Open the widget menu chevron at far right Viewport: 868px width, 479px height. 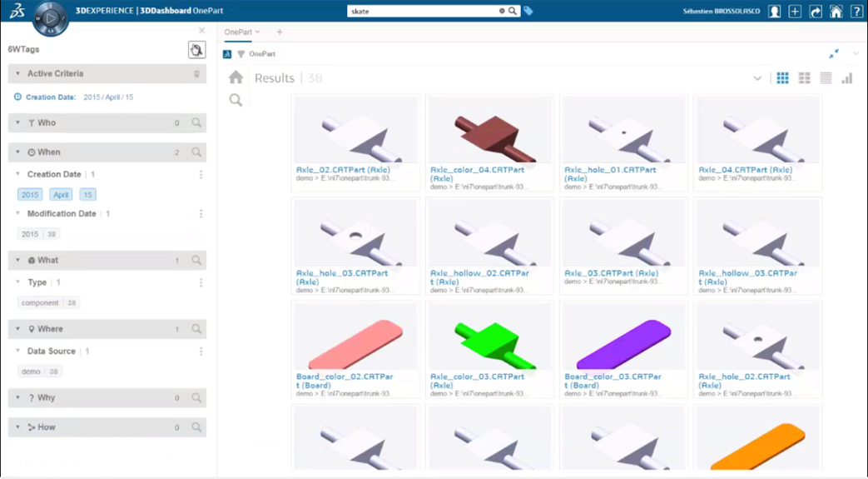(x=856, y=54)
